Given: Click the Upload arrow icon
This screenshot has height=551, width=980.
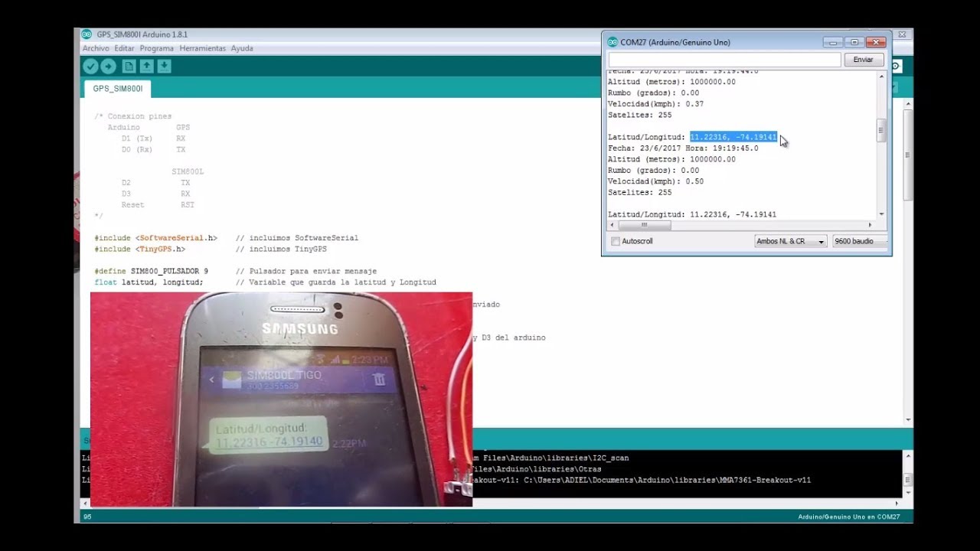Looking at the screenshot, I should (x=108, y=67).
